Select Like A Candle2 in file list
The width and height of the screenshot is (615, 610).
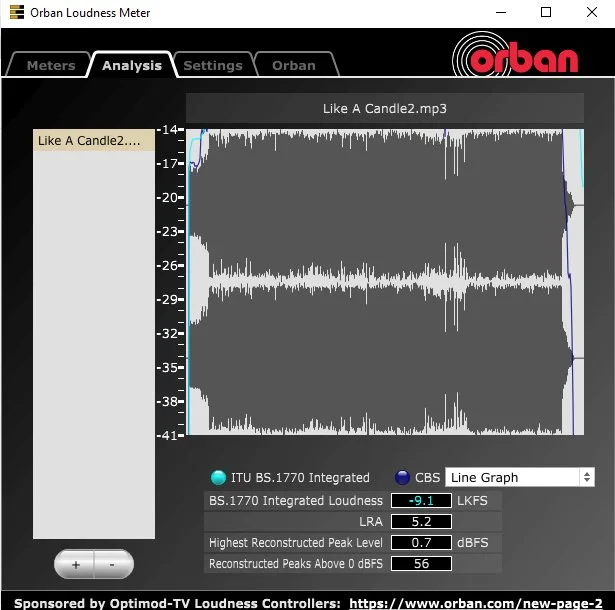pyautogui.click(x=94, y=141)
